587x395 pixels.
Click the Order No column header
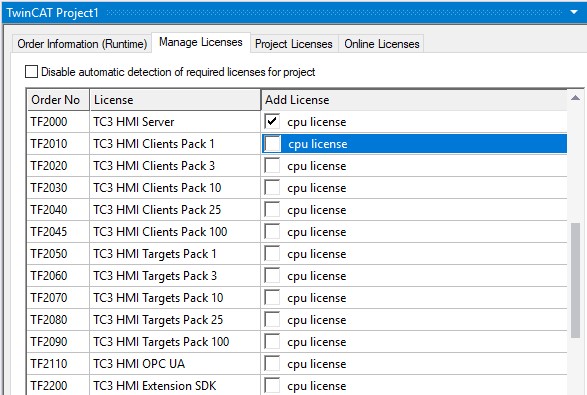(x=58, y=100)
